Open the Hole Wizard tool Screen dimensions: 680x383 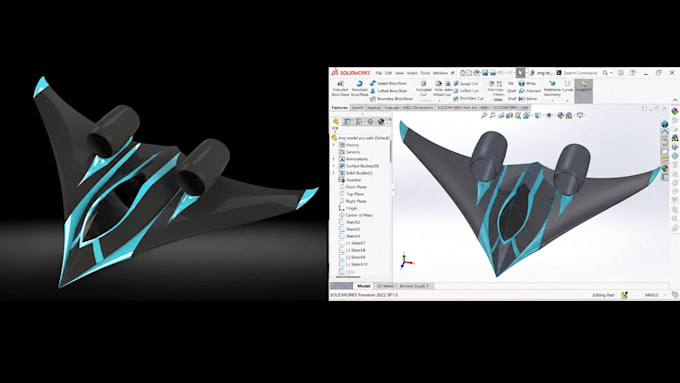pyautogui.click(x=439, y=88)
